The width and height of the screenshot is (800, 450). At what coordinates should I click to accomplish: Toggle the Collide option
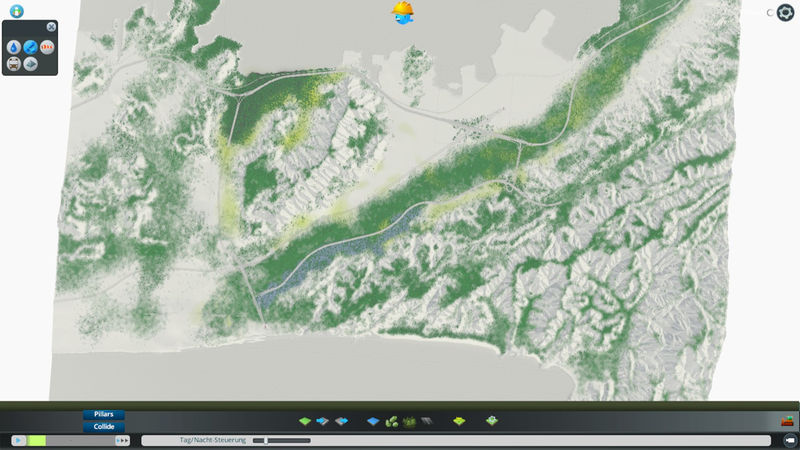point(104,426)
